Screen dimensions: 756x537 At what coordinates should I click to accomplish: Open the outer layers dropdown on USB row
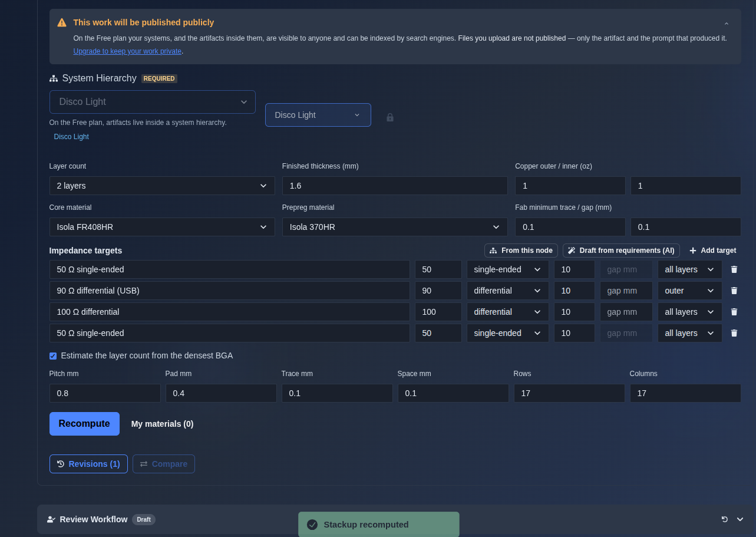click(x=690, y=291)
